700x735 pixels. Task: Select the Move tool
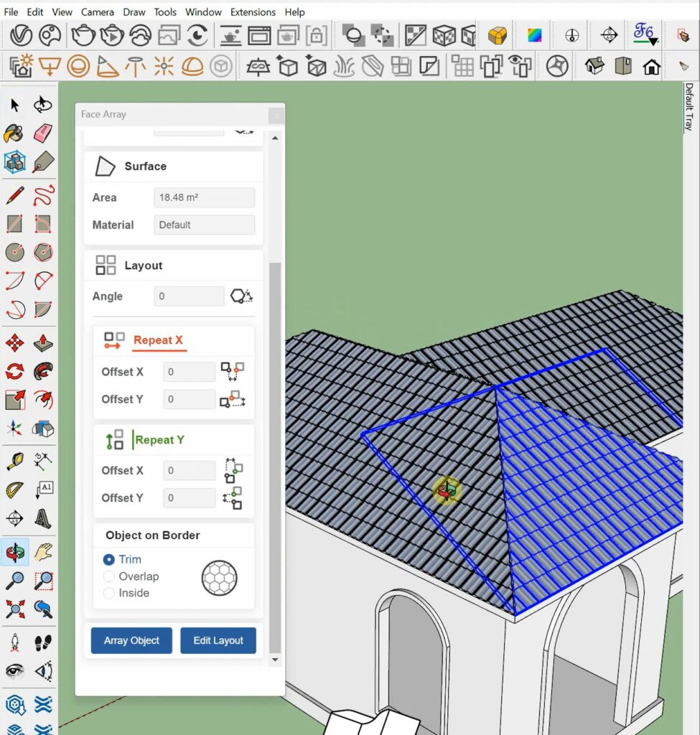pos(14,342)
